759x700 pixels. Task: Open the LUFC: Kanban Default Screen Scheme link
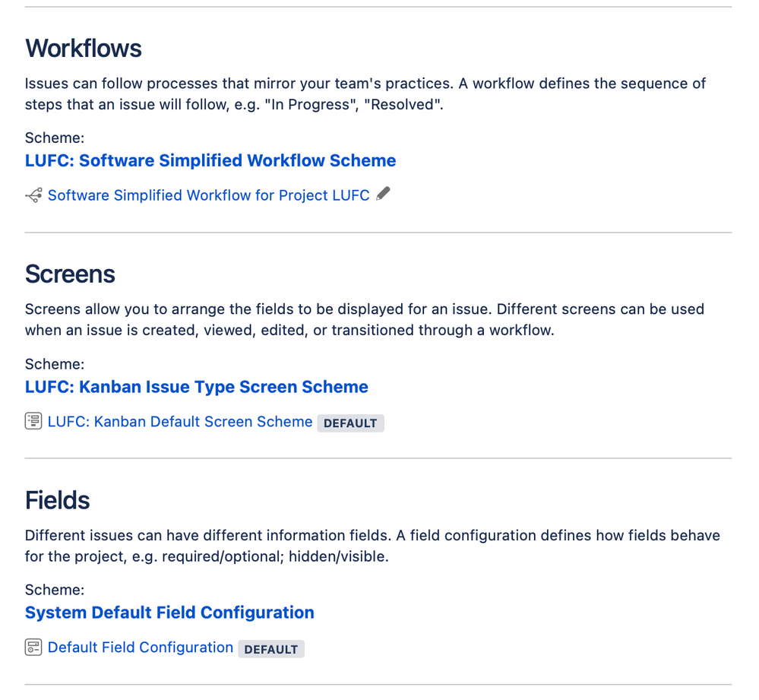179,421
